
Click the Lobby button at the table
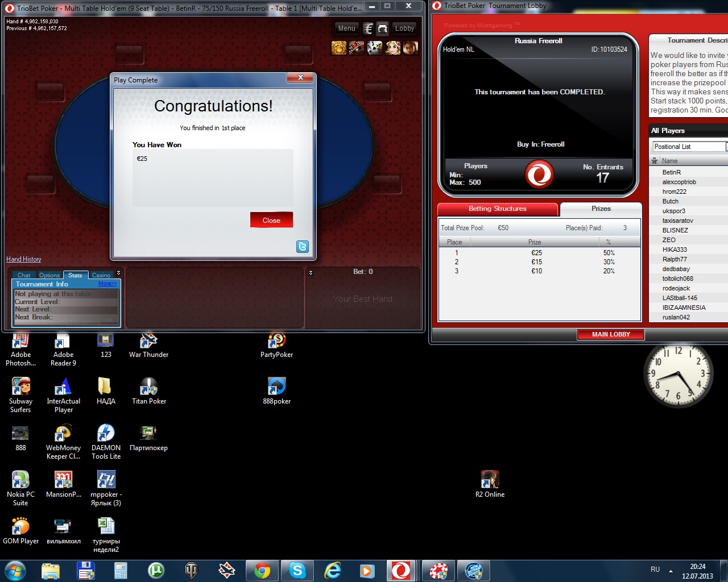pos(405,28)
